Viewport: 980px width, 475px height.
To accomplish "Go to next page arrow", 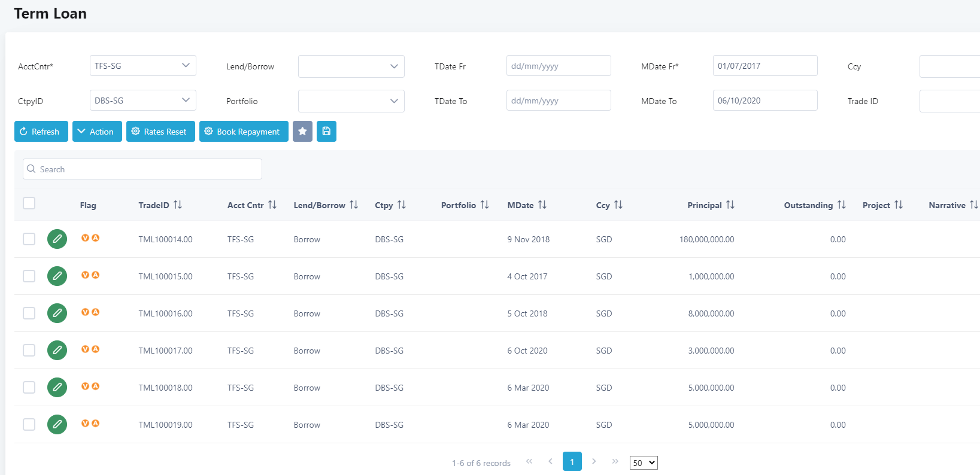I will point(594,461).
